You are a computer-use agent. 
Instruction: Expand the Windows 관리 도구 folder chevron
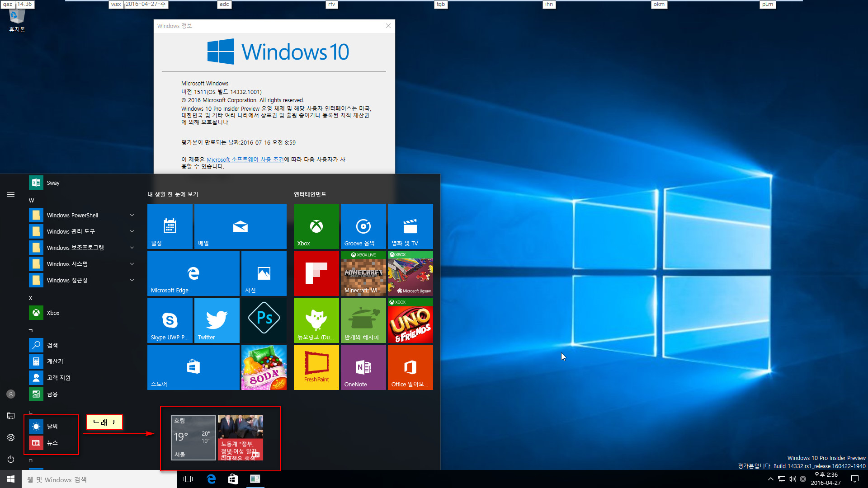132,231
